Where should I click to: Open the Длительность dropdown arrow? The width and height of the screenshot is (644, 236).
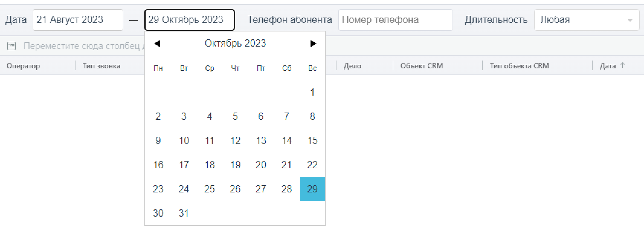[x=630, y=20]
